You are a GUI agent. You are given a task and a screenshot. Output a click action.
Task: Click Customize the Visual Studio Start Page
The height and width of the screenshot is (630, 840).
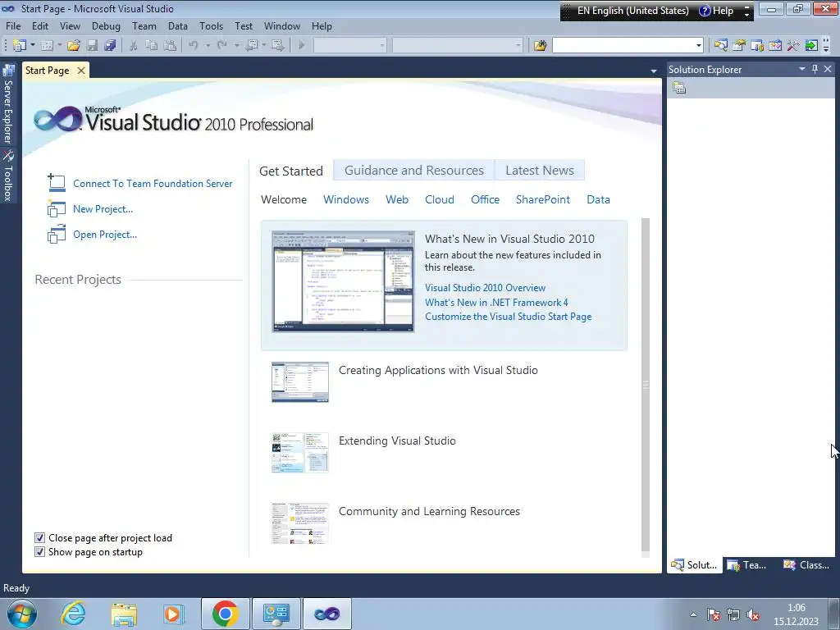tap(508, 316)
